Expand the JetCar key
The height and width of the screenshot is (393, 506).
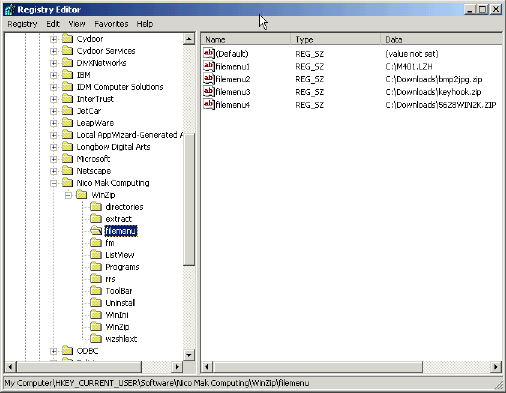[x=53, y=111]
